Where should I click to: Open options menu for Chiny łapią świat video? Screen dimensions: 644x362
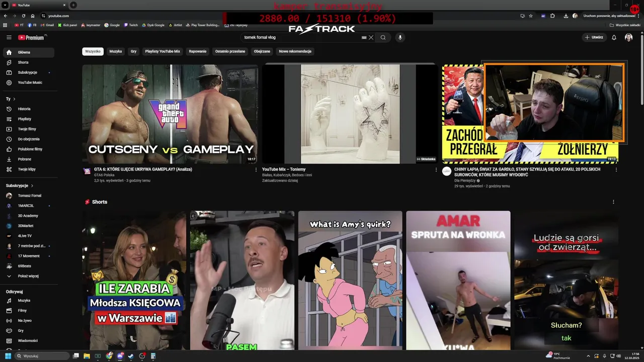pyautogui.click(x=616, y=169)
